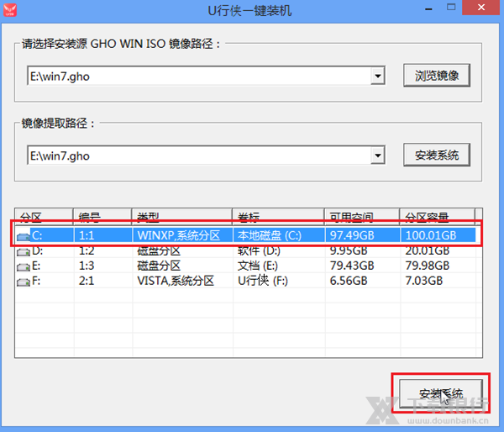Sort by the 类型 column header

coord(182,217)
